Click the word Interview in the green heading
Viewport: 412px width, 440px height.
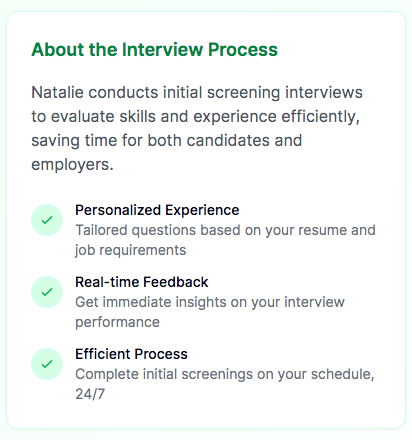pyautogui.click(x=162, y=50)
